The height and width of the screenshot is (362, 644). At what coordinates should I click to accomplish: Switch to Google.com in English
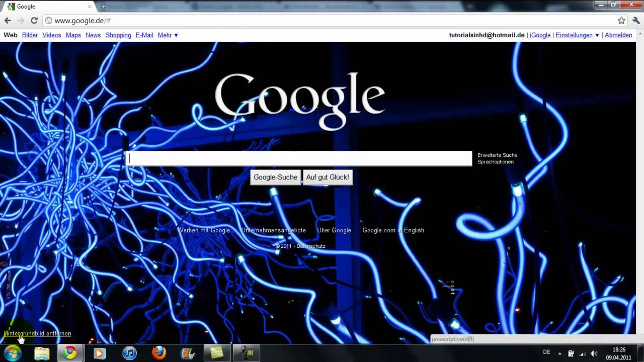point(393,230)
